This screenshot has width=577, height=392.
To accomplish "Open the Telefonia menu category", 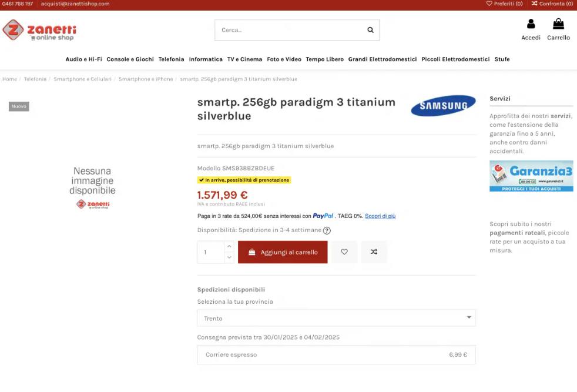I will click(x=171, y=59).
